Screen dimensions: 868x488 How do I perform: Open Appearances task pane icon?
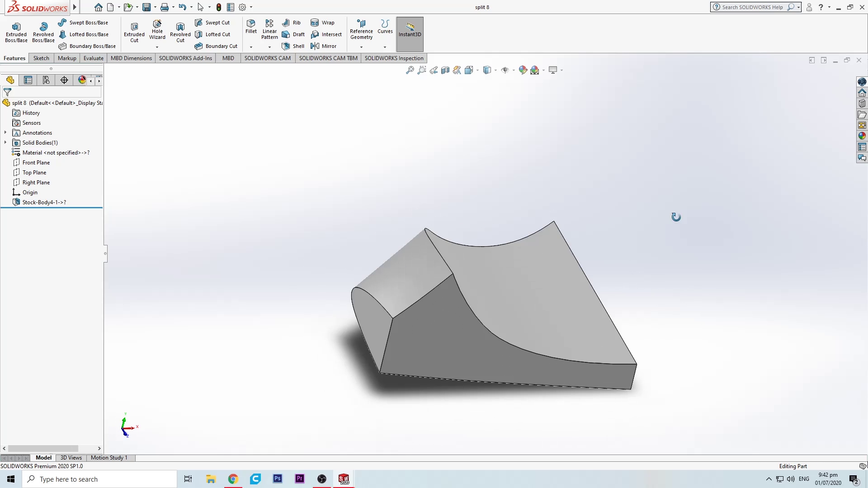862,136
